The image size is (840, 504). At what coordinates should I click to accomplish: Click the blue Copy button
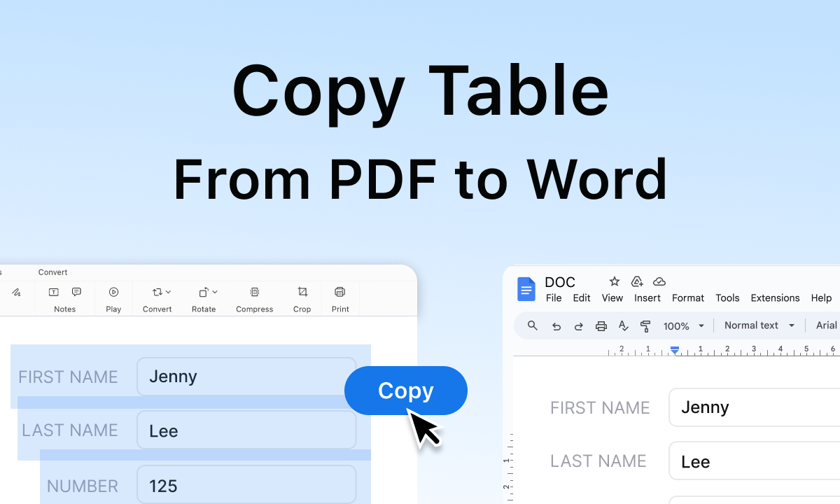[x=406, y=391]
